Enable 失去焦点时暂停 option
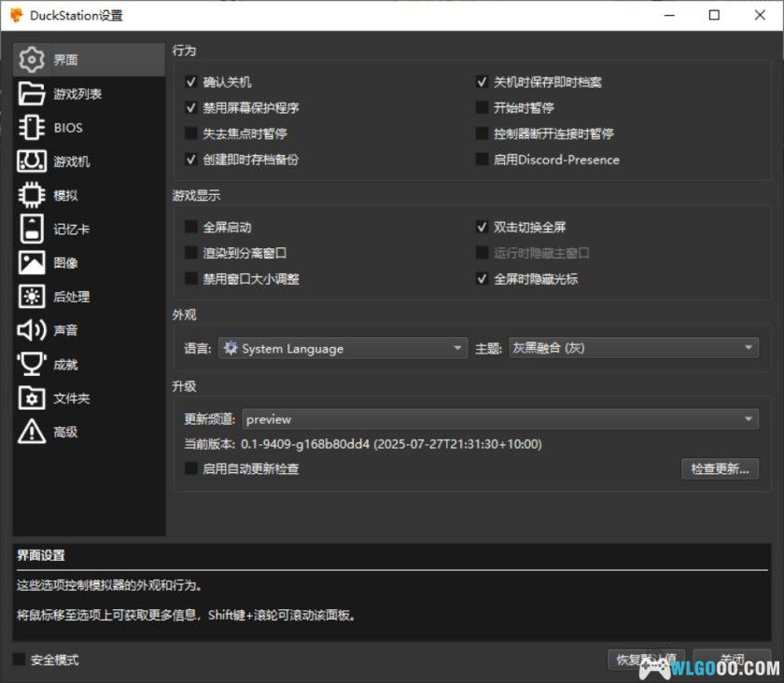Viewport: 784px width, 683px height. coord(190,133)
